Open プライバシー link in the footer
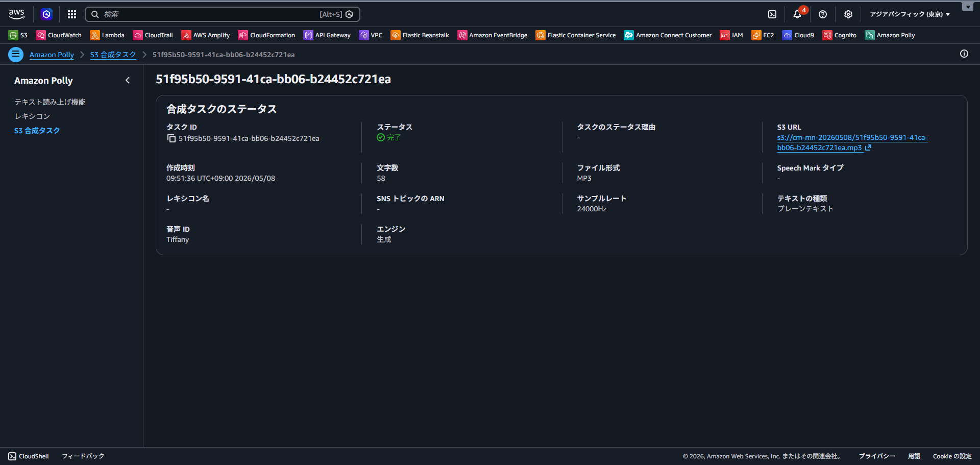 (x=876, y=456)
